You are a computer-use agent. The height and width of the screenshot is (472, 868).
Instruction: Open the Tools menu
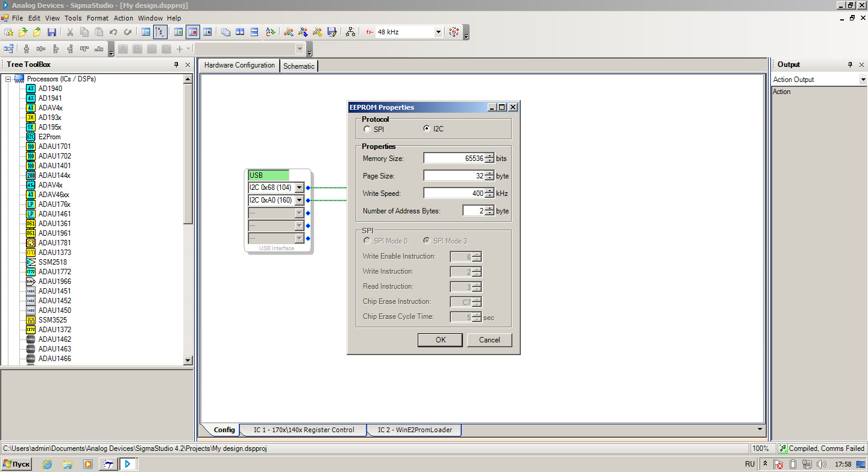tap(73, 18)
